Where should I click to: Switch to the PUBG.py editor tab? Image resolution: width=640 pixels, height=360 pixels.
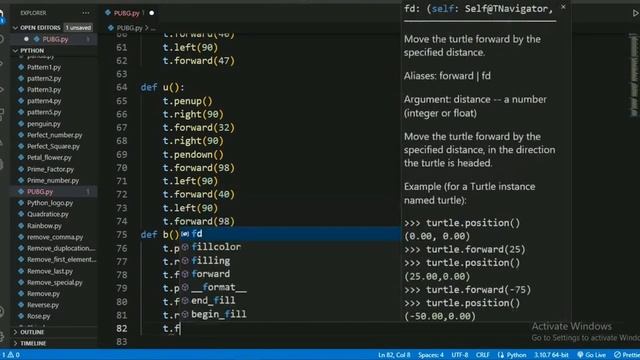126,13
